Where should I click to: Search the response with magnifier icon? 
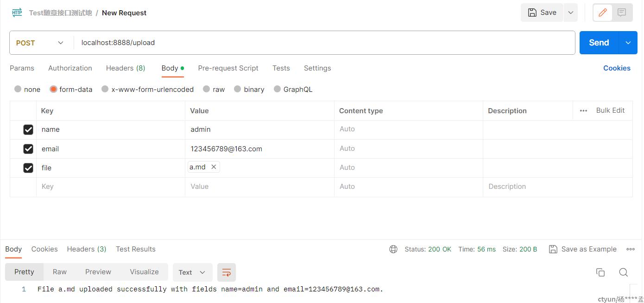(x=624, y=272)
